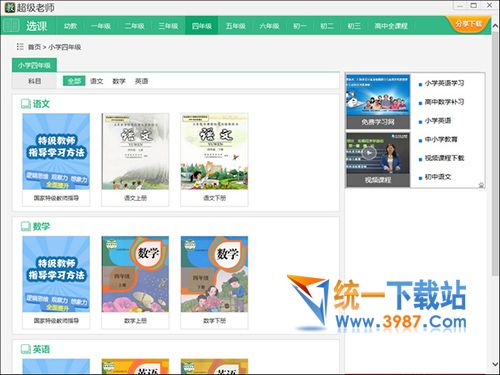Screen dimensions: 500x375
Task: Click the ad panel corner icon
Action: click(x=481, y=185)
